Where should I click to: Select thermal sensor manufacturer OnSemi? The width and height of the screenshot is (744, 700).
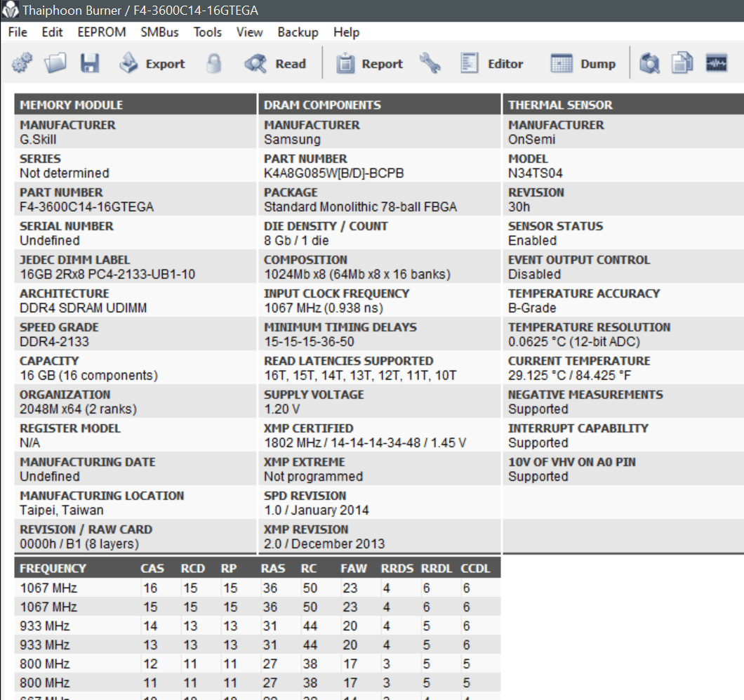pyautogui.click(x=532, y=140)
